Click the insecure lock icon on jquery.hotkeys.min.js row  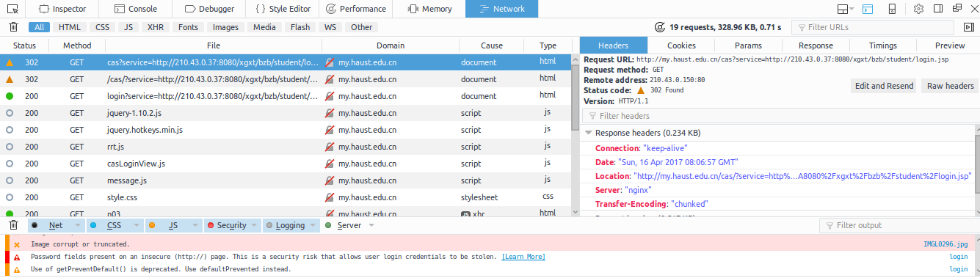330,131
